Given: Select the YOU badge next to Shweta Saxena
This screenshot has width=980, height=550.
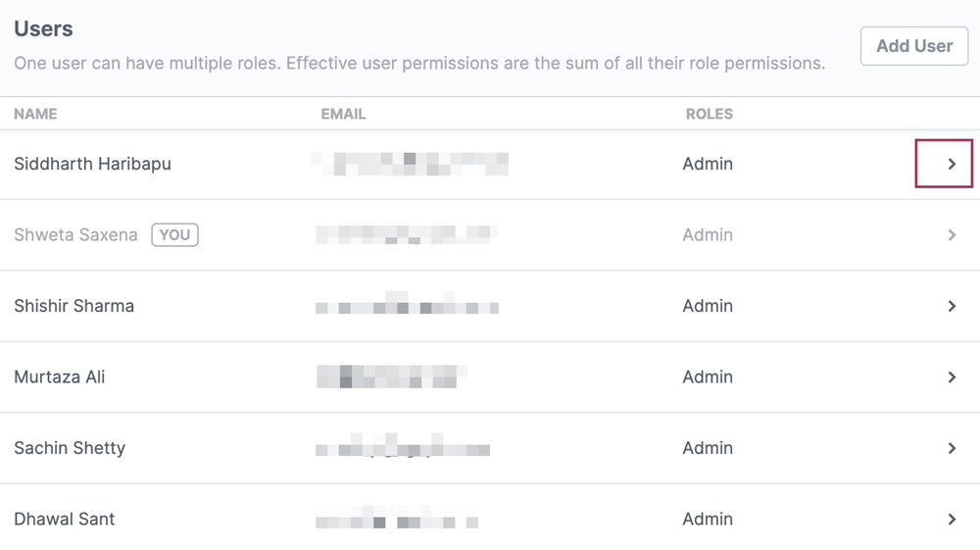Looking at the screenshot, I should pyautogui.click(x=174, y=235).
